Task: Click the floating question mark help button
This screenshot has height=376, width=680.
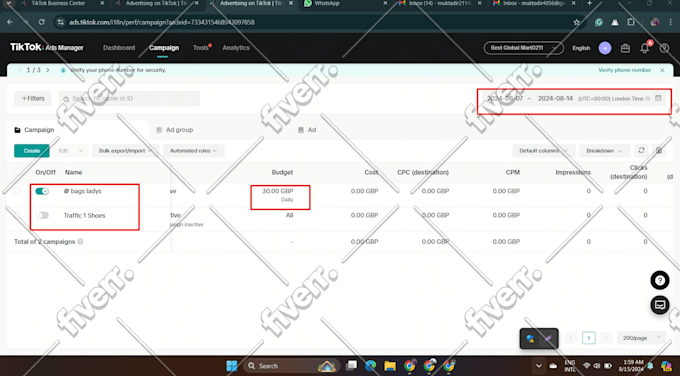Action: coord(660,281)
